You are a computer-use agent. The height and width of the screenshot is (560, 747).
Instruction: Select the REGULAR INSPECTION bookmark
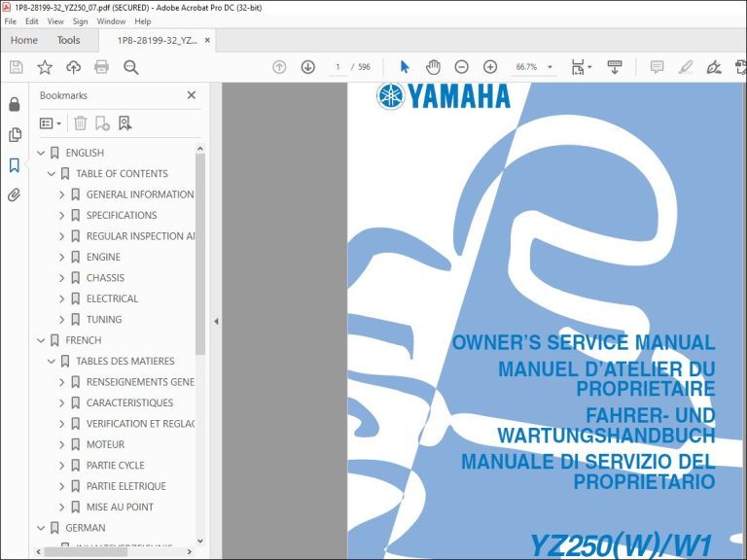140,236
